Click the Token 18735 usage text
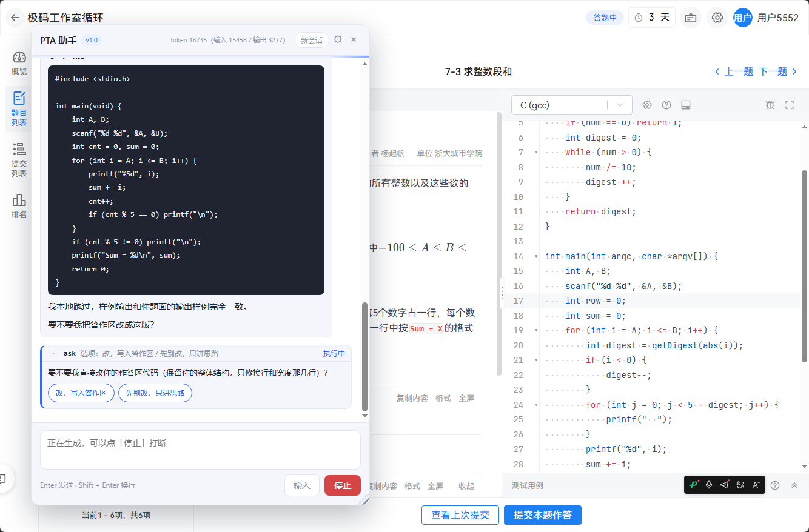Viewport: 809px width, 532px height. [227, 40]
